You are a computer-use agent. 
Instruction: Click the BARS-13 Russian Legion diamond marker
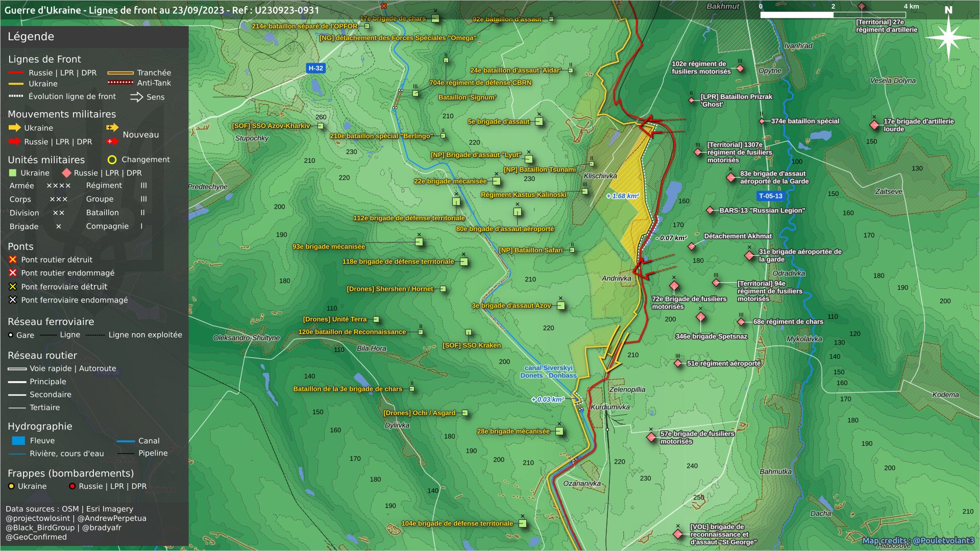tap(710, 210)
